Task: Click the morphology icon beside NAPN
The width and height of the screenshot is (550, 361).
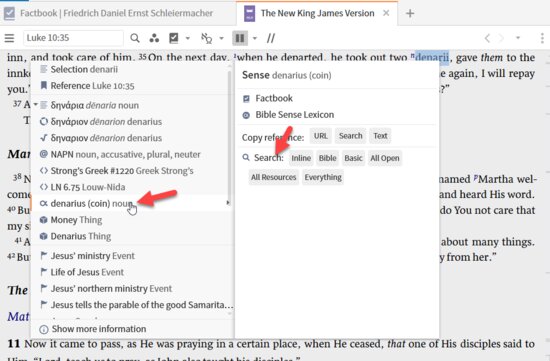Action: pos(43,154)
